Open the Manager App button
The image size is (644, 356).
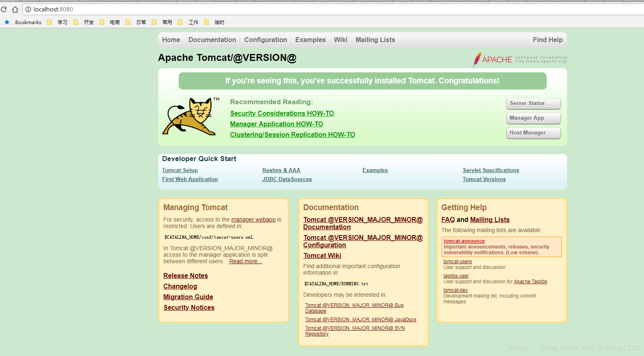click(x=533, y=118)
